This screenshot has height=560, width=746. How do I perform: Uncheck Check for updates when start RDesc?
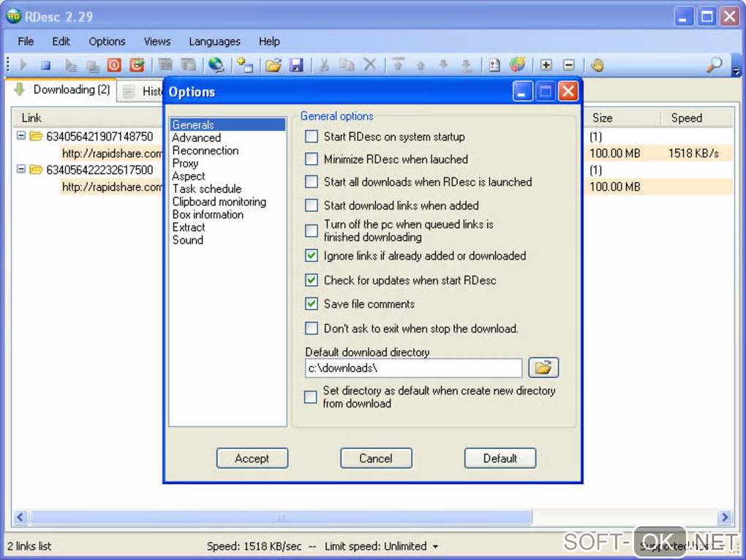click(x=312, y=280)
